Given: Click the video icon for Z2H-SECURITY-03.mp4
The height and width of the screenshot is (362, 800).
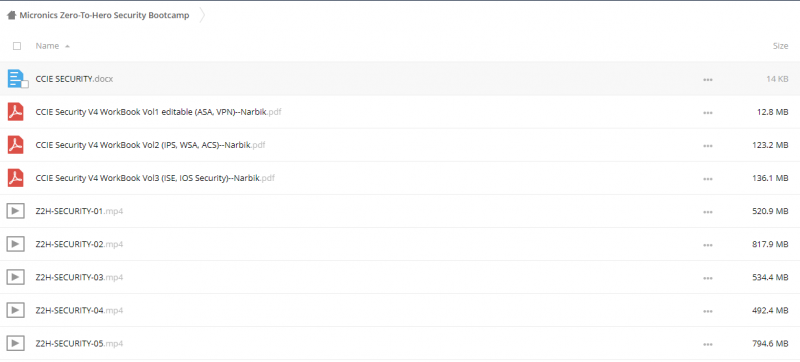Looking at the screenshot, I should 15,277.
